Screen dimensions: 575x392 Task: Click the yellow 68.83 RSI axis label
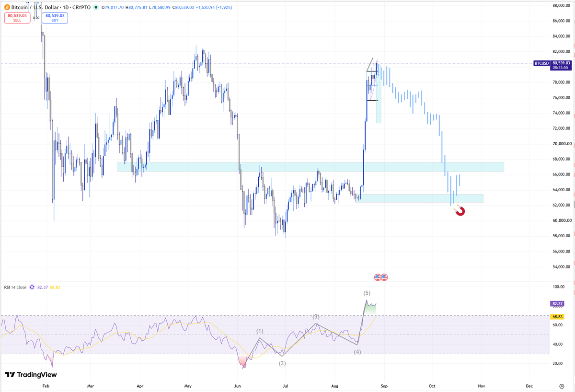557,317
